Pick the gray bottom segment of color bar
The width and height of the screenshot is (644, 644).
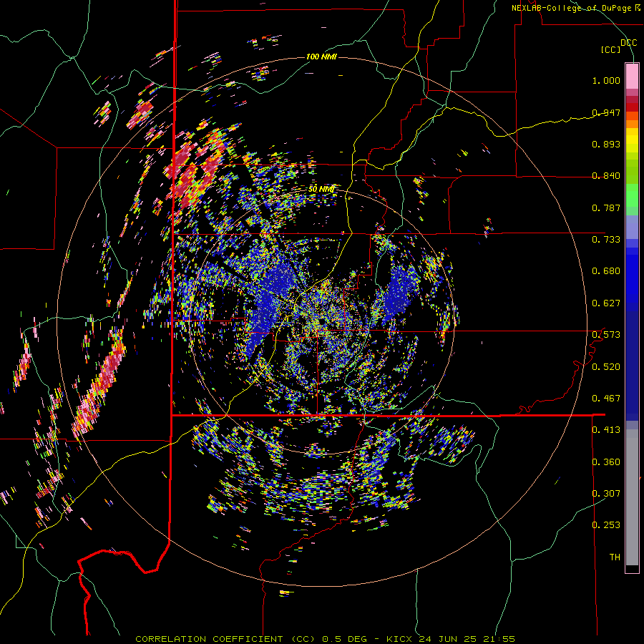click(x=632, y=497)
